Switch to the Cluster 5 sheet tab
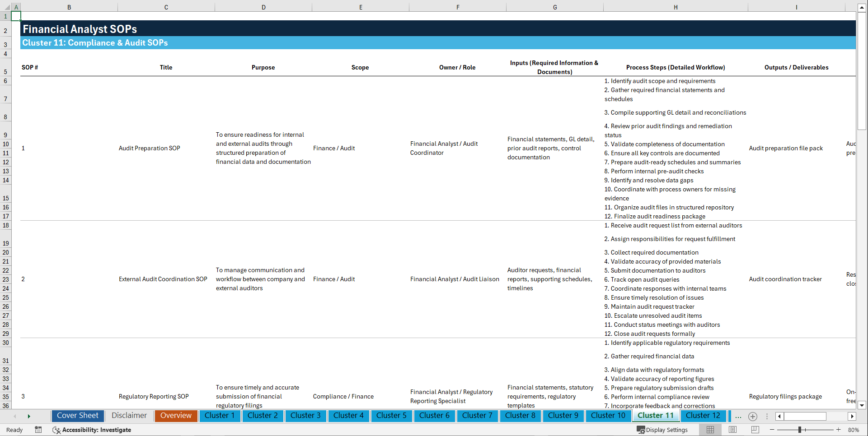The image size is (868, 436). 391,416
